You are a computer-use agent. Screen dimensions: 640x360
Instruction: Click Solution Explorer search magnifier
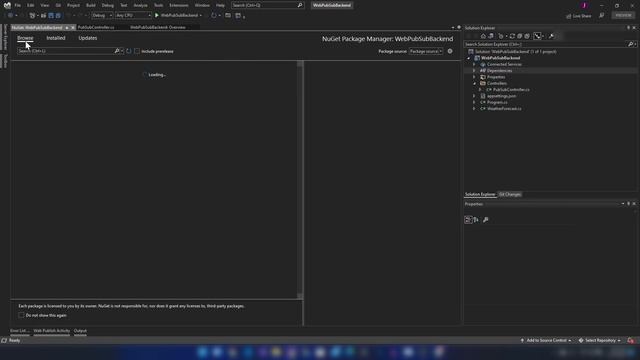[630, 44]
